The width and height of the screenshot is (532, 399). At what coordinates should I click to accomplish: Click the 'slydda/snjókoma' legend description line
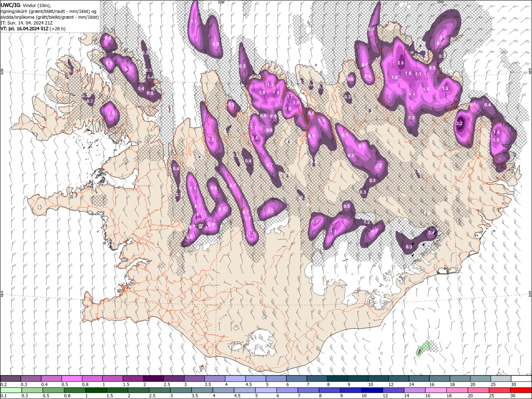49,17
